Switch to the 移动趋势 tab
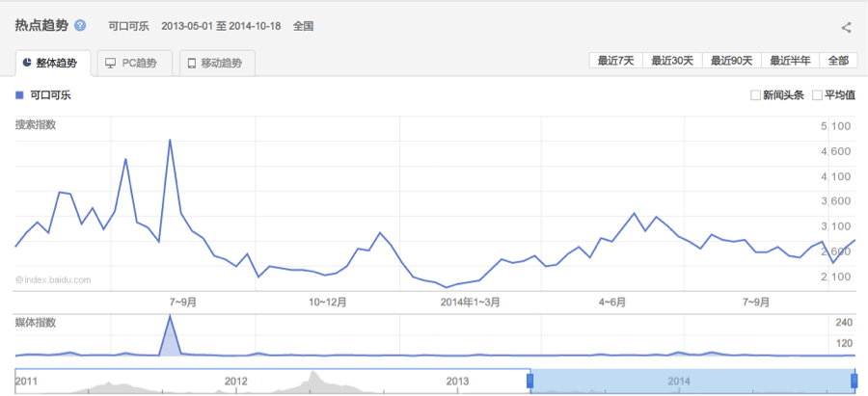 tap(217, 63)
